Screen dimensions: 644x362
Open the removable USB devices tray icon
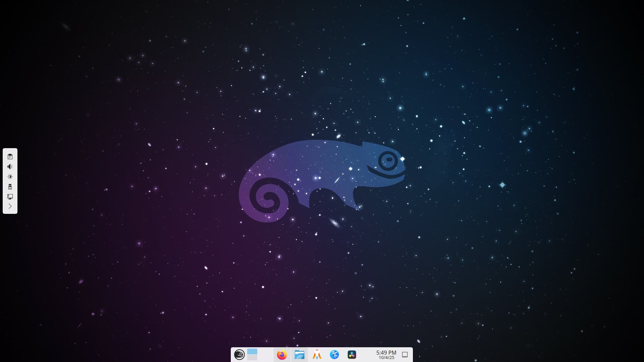[x=10, y=187]
